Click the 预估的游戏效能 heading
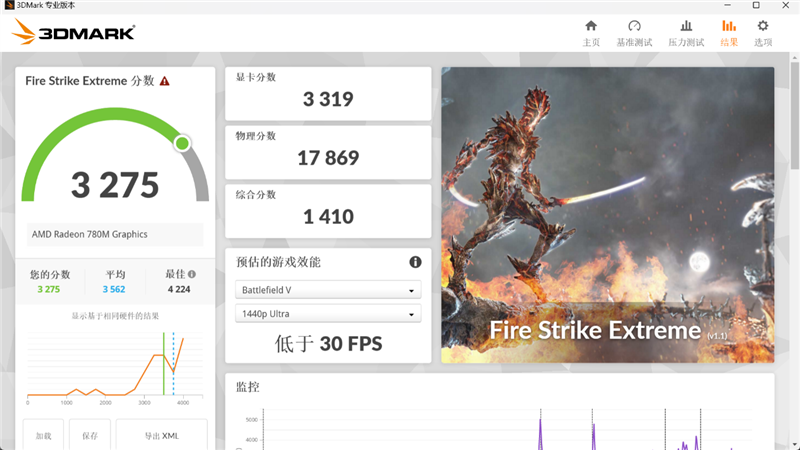 (278, 262)
